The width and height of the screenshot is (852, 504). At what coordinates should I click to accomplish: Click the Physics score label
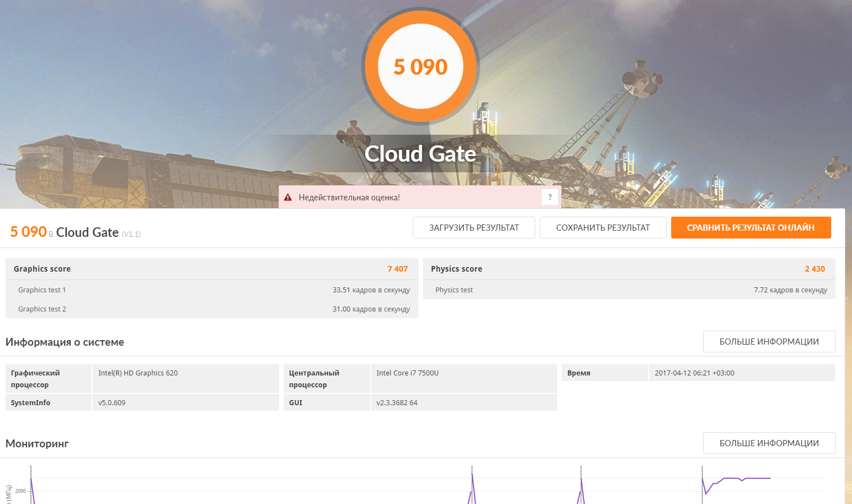(x=457, y=269)
